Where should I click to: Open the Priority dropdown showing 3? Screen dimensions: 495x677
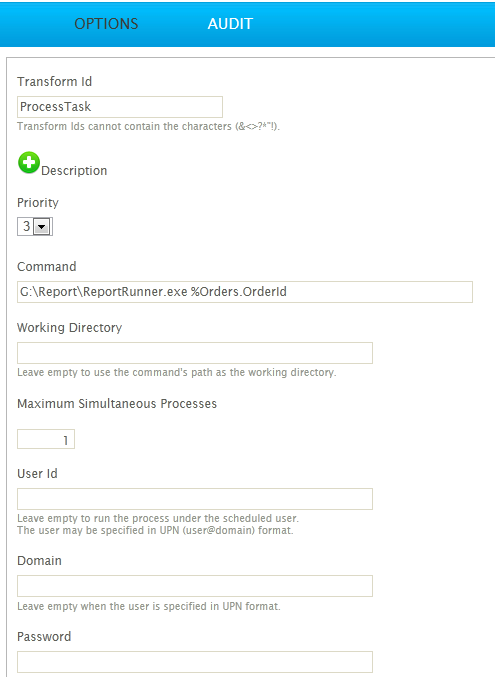pyautogui.click(x=35, y=226)
